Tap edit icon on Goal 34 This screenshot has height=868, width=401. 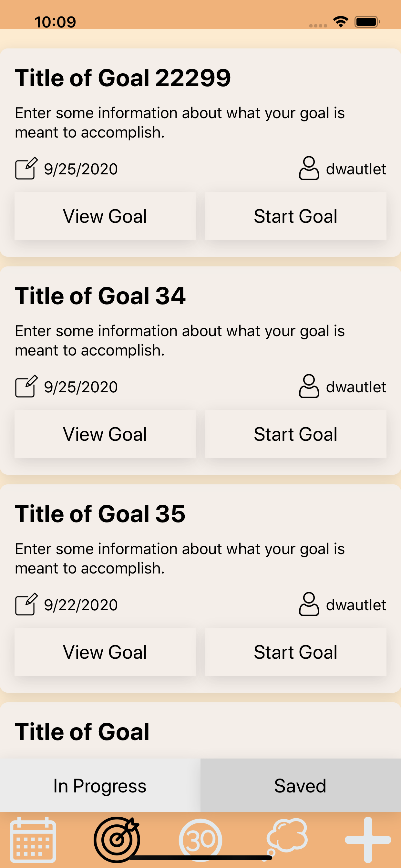pyautogui.click(x=26, y=386)
